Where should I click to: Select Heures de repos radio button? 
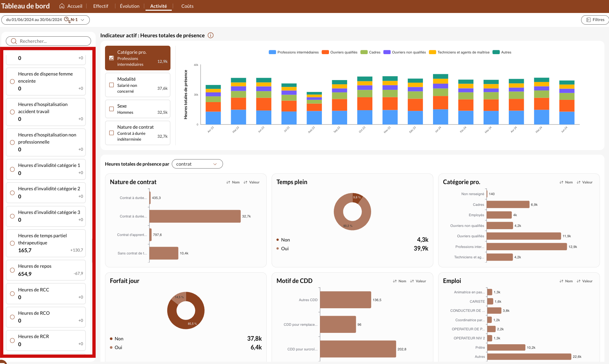point(12,270)
